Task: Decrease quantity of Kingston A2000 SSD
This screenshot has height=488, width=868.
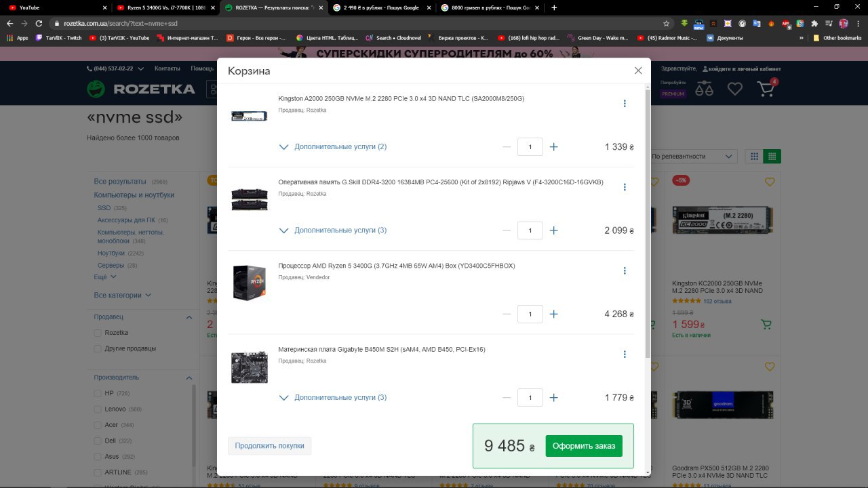Action: tap(507, 147)
